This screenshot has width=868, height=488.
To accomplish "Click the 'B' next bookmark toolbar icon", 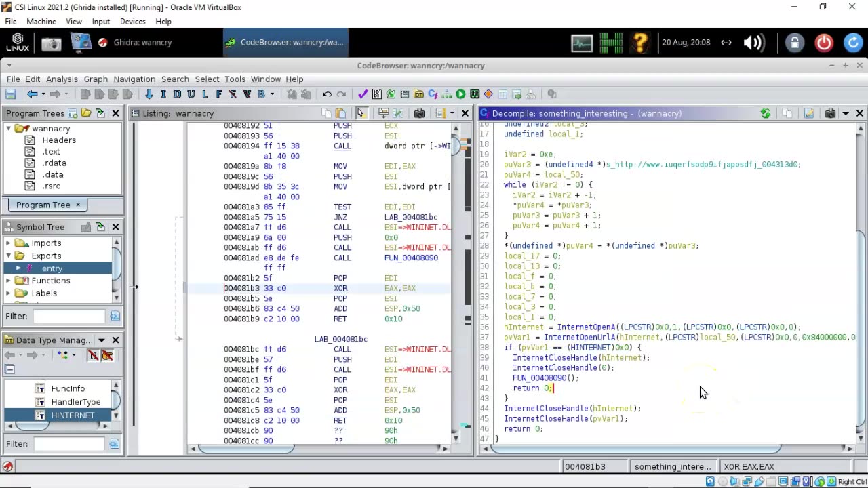I will (x=261, y=94).
